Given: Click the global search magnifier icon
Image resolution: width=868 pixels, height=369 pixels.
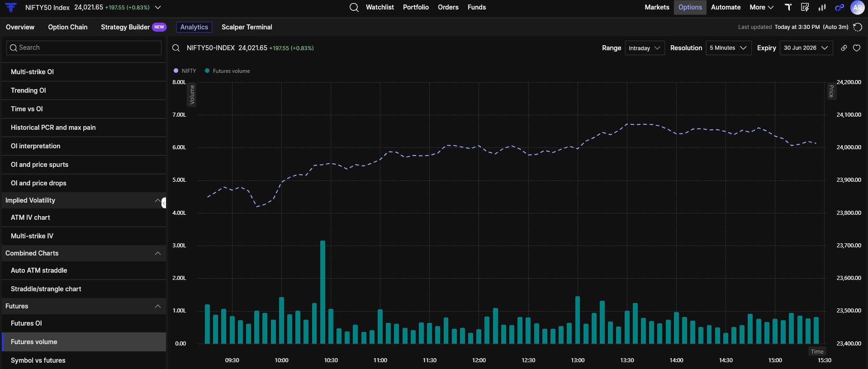Looking at the screenshot, I should (354, 7).
